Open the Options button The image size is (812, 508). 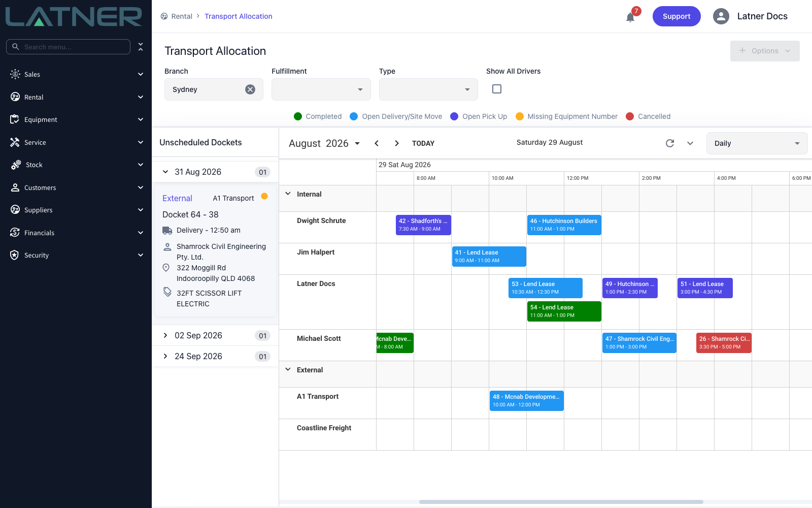click(x=765, y=51)
